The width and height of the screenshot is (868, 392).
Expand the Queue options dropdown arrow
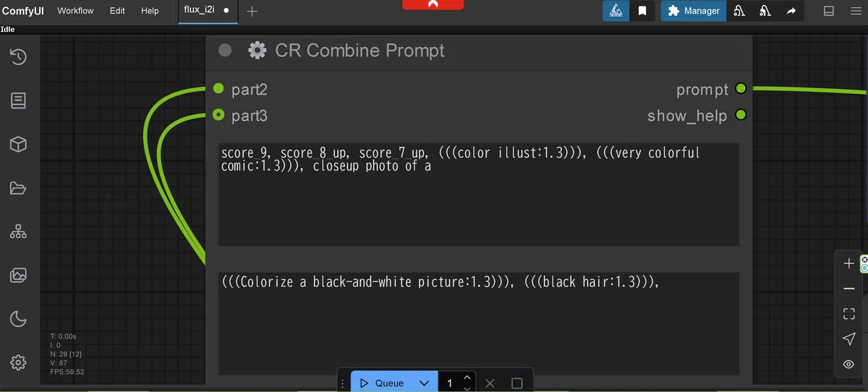click(x=425, y=383)
